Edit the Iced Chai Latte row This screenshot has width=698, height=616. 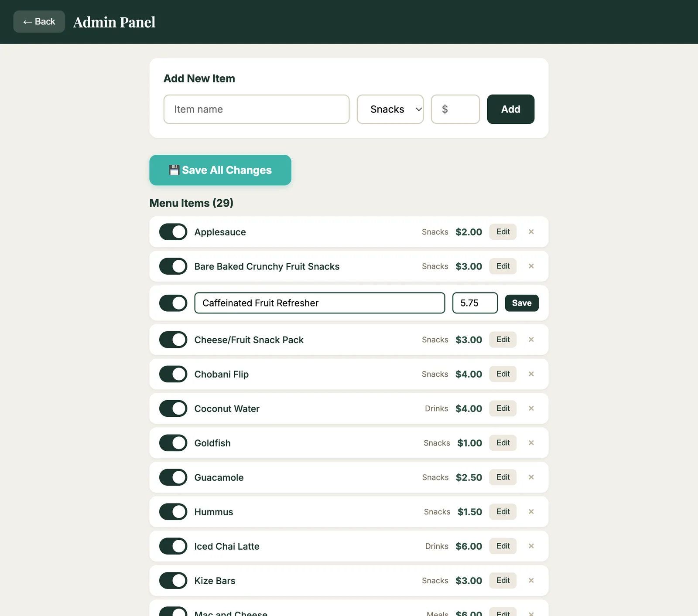coord(503,546)
